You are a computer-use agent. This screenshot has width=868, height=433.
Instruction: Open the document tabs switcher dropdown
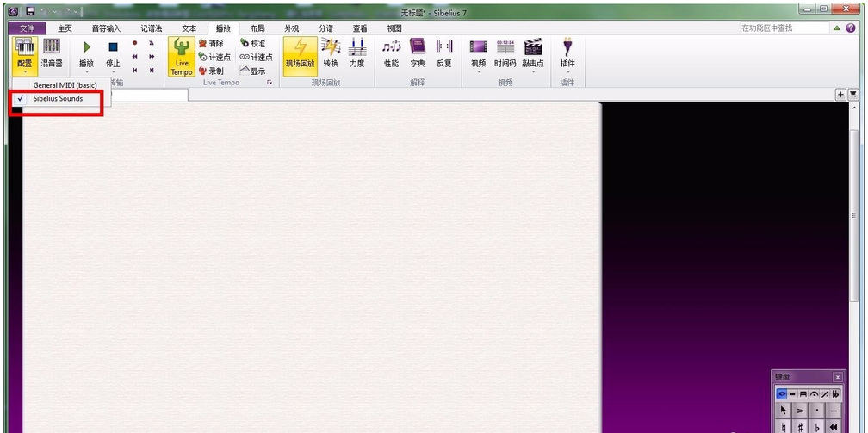click(853, 95)
